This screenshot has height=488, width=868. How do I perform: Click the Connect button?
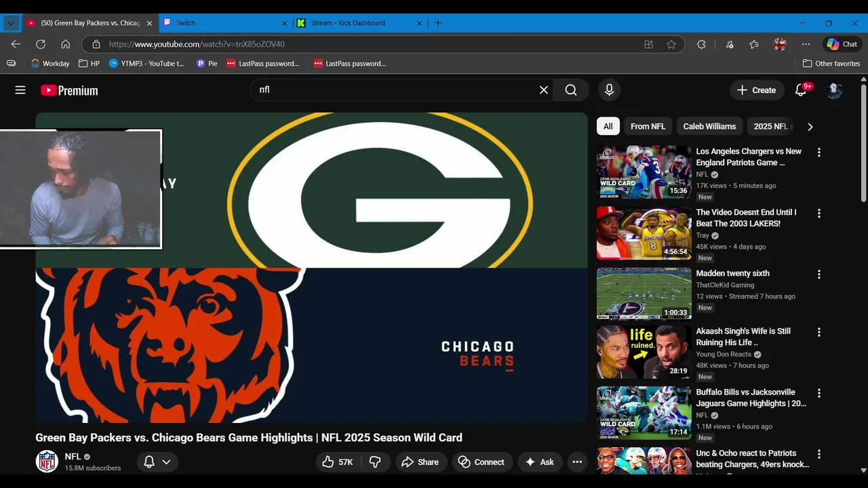tap(482, 462)
